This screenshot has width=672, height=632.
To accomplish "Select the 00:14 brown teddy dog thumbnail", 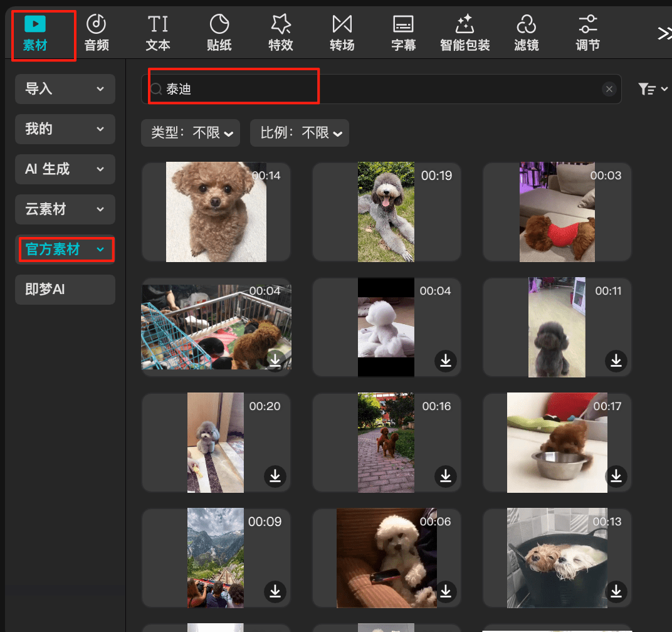I will pyautogui.click(x=216, y=212).
